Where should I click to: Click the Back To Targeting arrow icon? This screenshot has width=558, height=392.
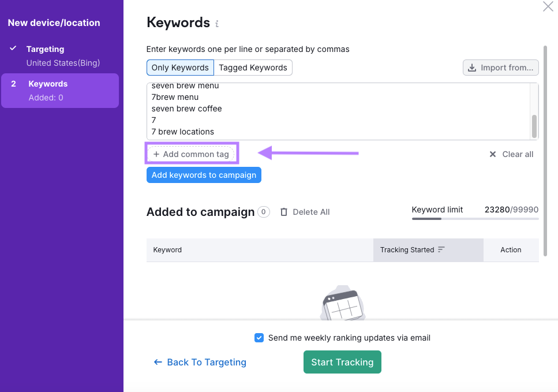coord(158,362)
